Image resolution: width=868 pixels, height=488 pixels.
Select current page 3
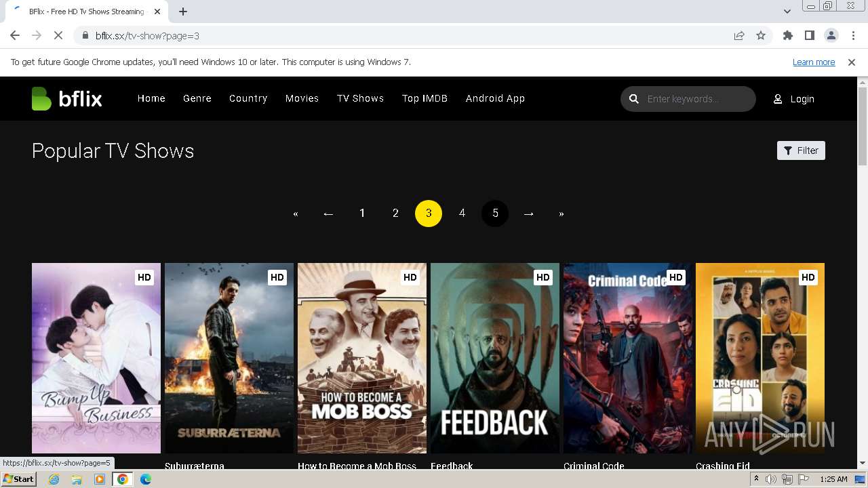pos(429,213)
